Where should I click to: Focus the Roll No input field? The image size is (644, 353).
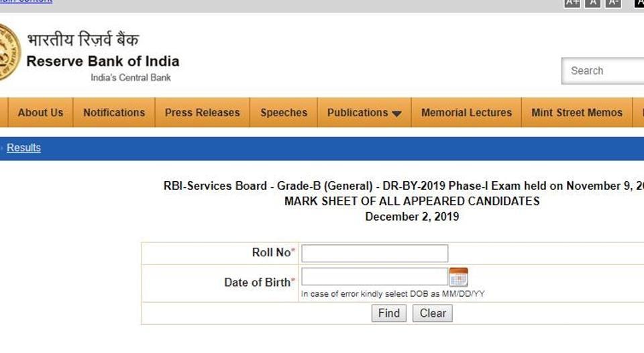pos(374,253)
